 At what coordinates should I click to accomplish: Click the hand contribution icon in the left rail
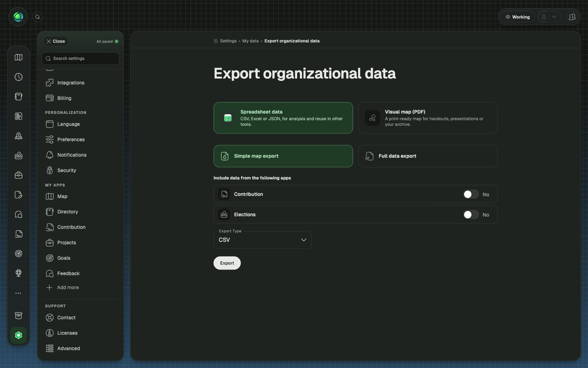[19, 234]
